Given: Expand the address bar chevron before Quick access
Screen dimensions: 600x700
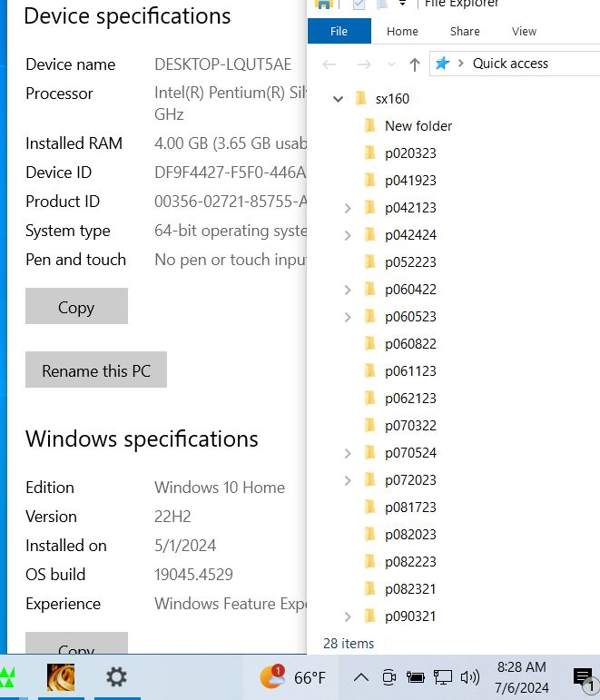Looking at the screenshot, I should pyautogui.click(x=461, y=64).
